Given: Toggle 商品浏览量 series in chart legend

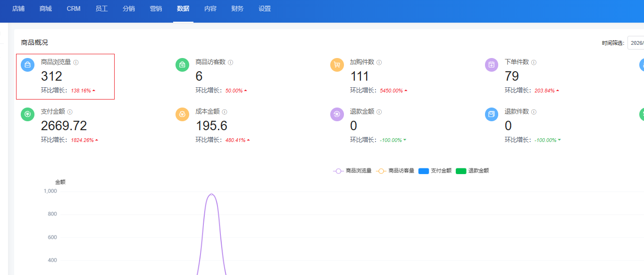Looking at the screenshot, I should [352, 171].
